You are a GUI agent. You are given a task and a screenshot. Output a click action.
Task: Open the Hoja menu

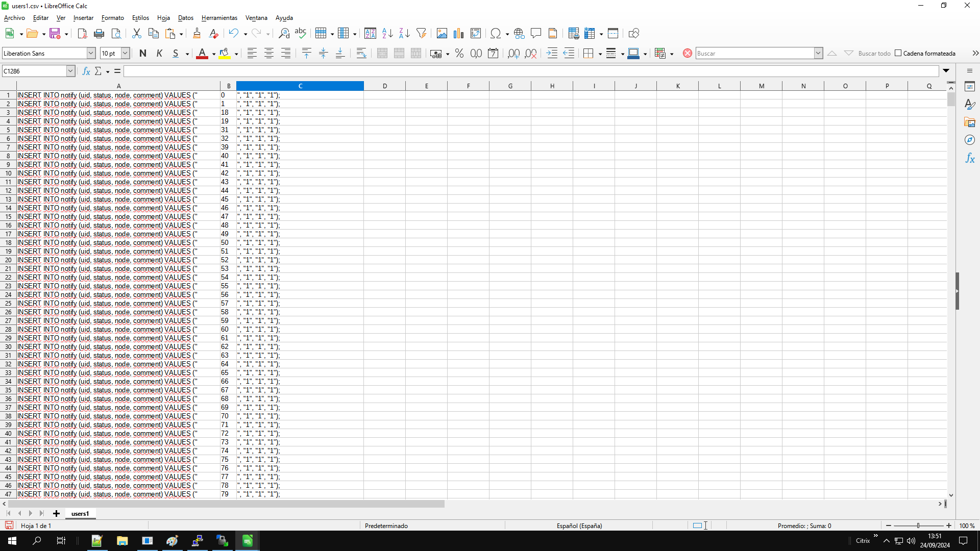(163, 18)
